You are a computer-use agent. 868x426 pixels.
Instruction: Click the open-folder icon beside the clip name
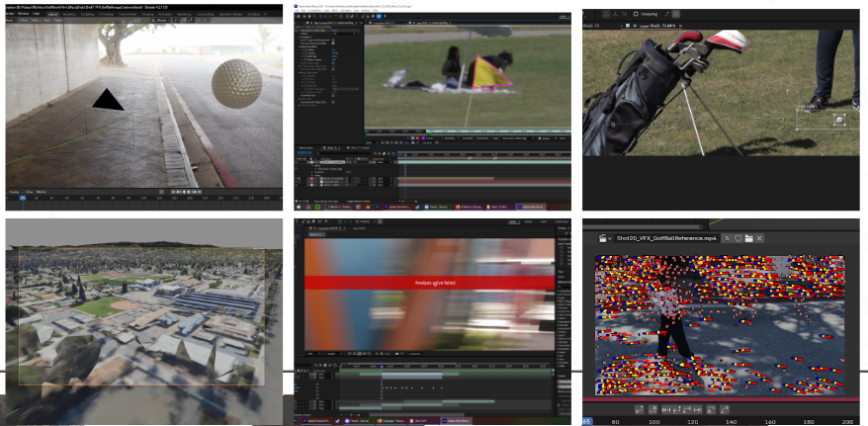751,238
